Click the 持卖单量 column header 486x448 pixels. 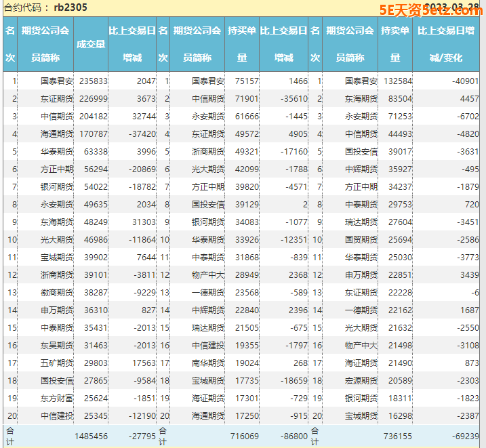[x=395, y=44]
